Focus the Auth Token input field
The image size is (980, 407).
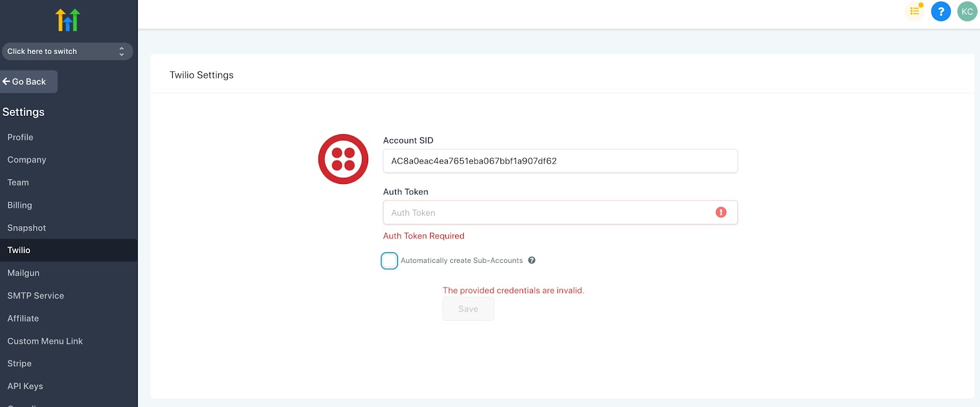pyautogui.click(x=560, y=213)
